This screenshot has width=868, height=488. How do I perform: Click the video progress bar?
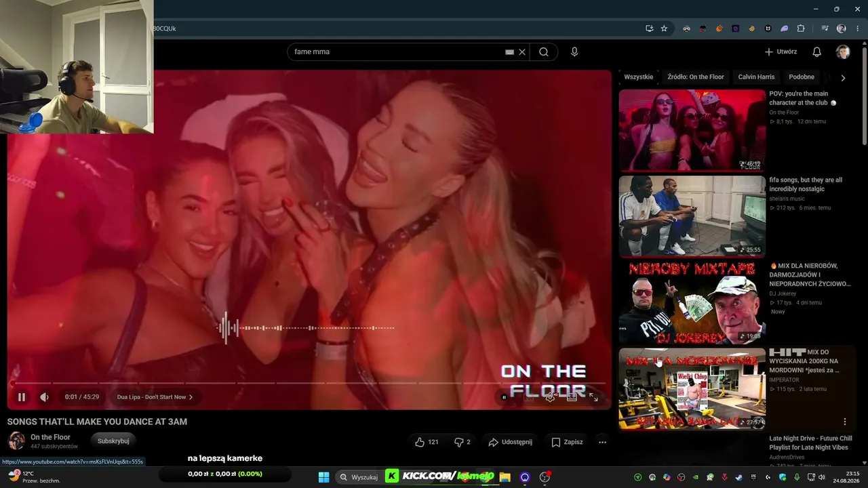[309, 384]
